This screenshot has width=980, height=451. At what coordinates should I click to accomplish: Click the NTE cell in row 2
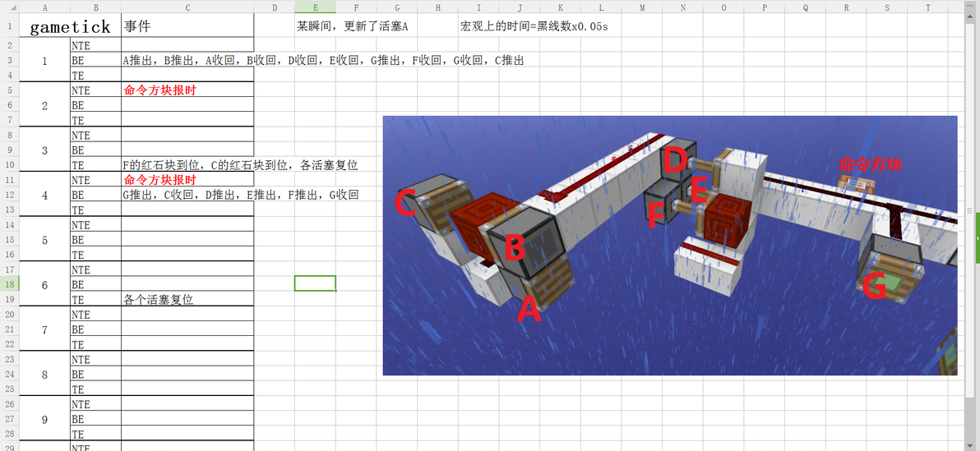point(95,45)
